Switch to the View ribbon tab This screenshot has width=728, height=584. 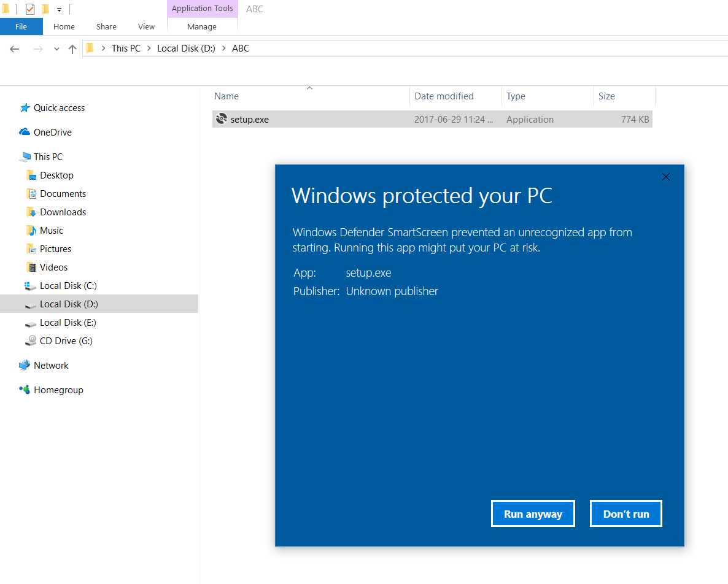(146, 26)
